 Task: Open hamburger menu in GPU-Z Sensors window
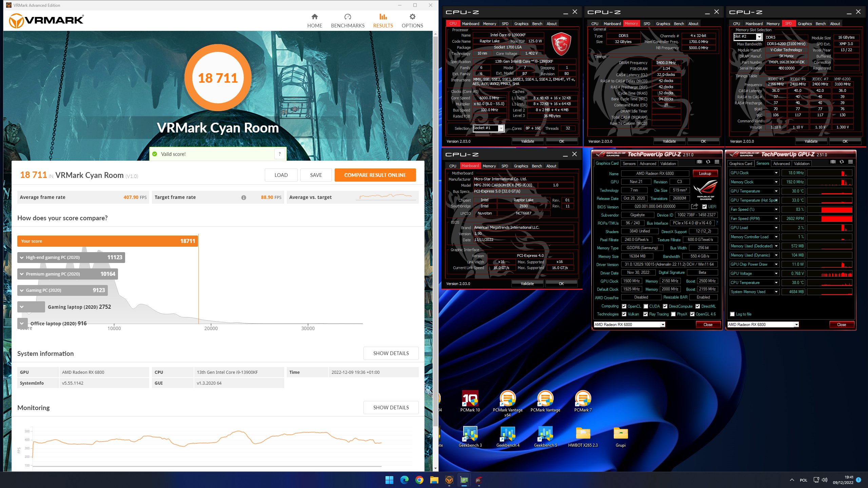click(x=850, y=162)
